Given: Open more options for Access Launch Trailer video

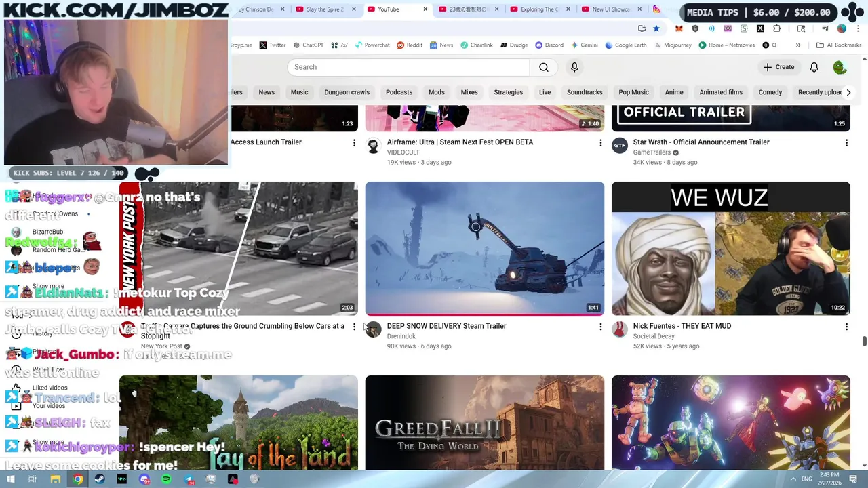Looking at the screenshot, I should (x=354, y=142).
